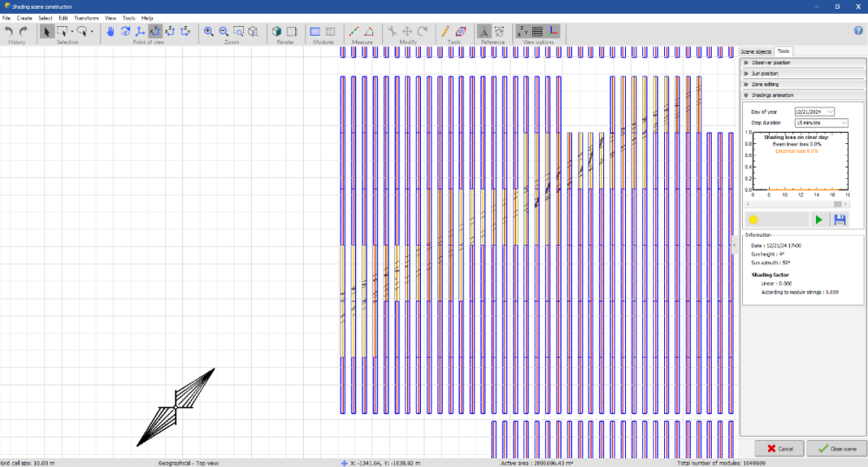
Task: Pick the pencil drawing tool
Action: (x=445, y=31)
